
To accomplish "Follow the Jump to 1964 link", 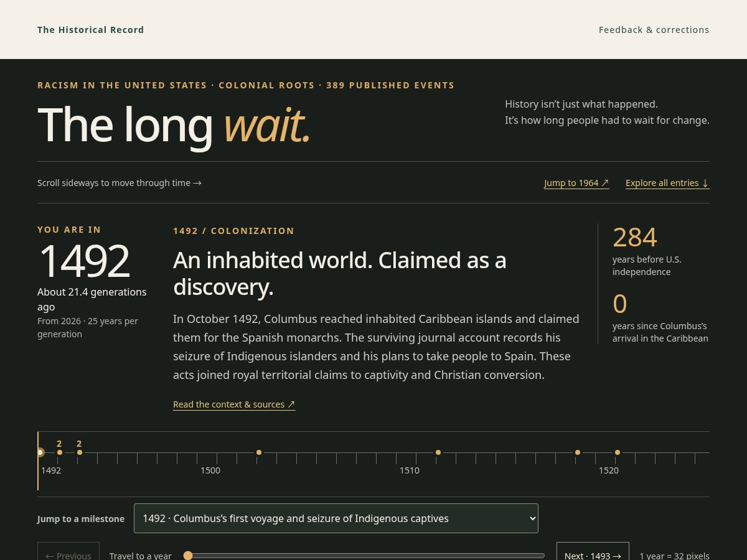I will [576, 183].
